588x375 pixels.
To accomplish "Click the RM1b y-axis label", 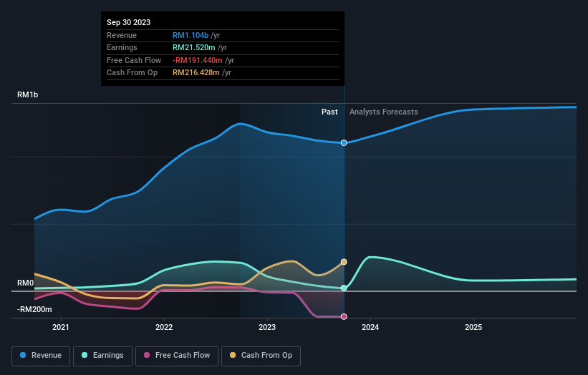I will click(x=27, y=94).
